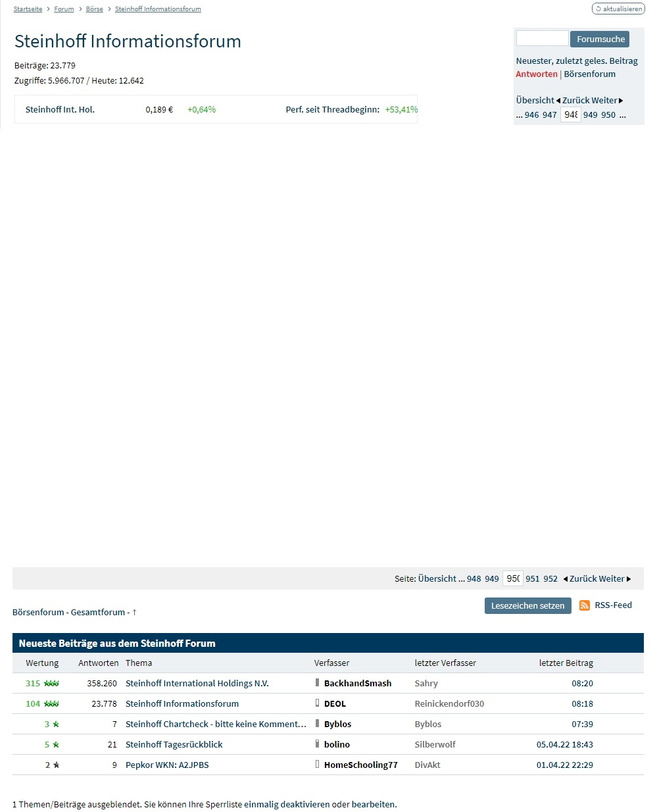Click the status icon beside BackhandSmash

(317, 683)
